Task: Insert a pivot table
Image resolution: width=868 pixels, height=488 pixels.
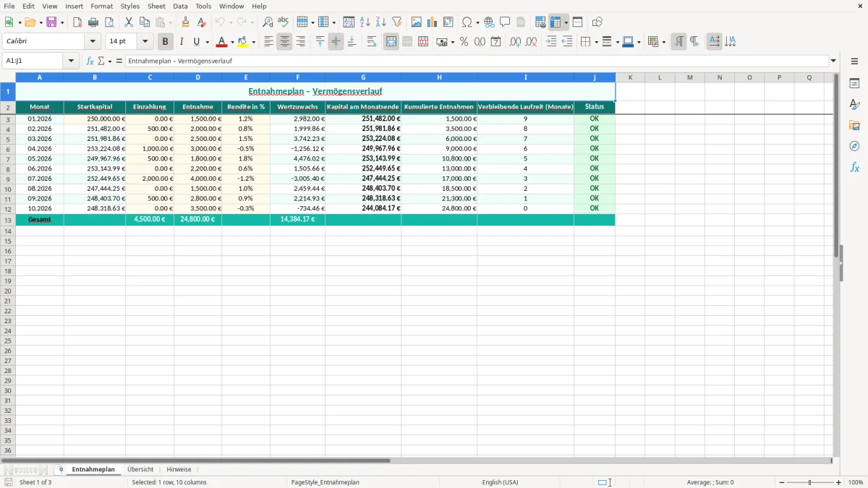Action: coord(448,22)
